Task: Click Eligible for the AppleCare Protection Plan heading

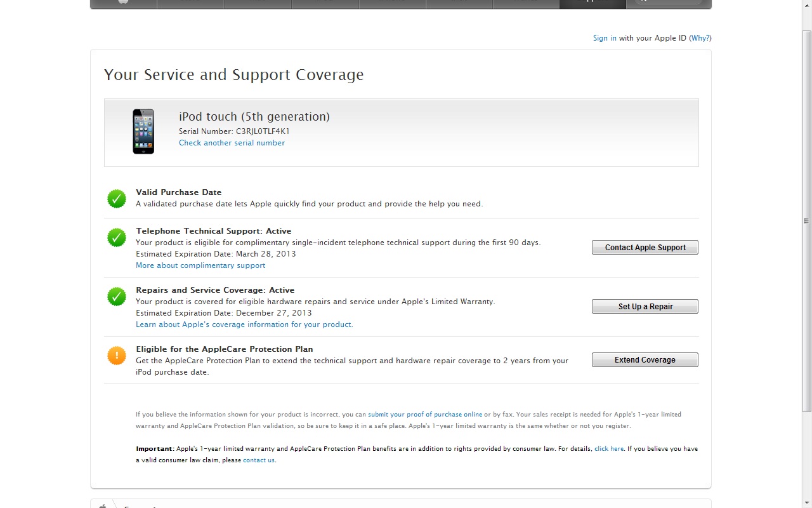Action: point(225,349)
